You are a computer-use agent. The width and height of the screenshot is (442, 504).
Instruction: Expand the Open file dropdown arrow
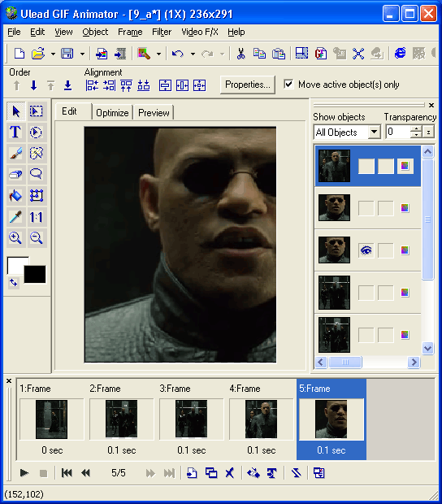tap(53, 54)
